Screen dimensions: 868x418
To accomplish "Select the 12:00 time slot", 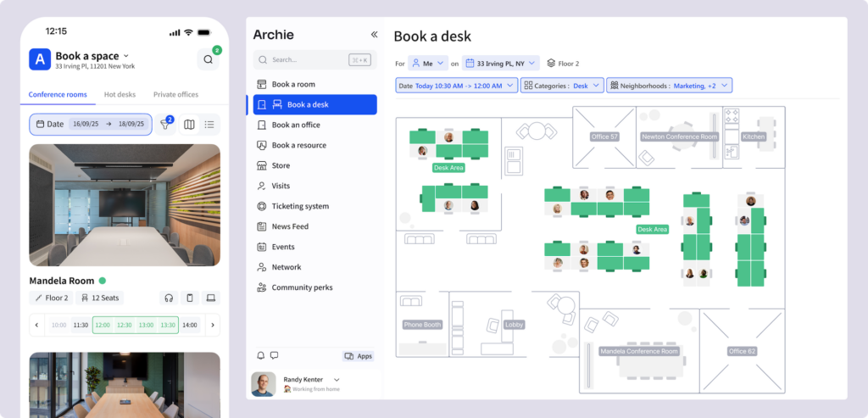I will pos(103,325).
